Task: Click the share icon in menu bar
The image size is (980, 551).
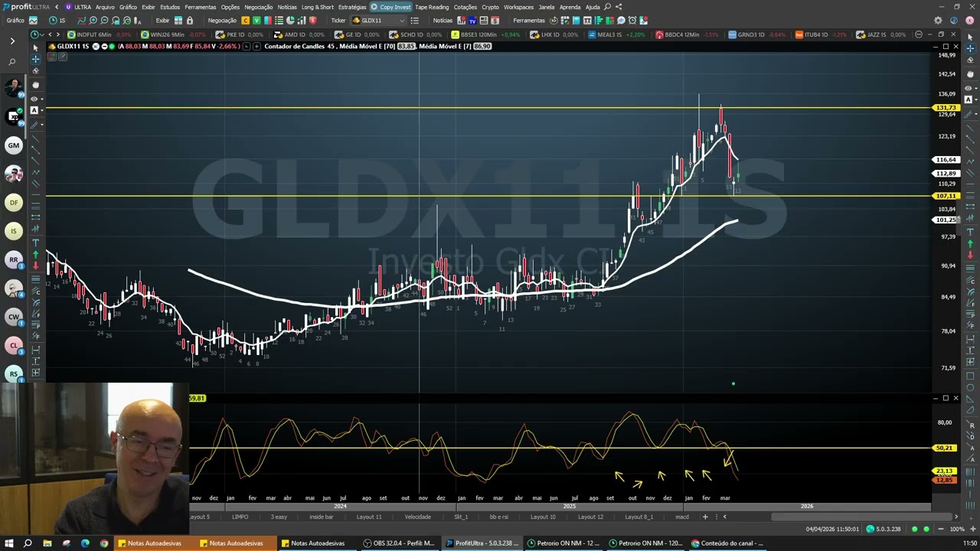Action: point(619,7)
